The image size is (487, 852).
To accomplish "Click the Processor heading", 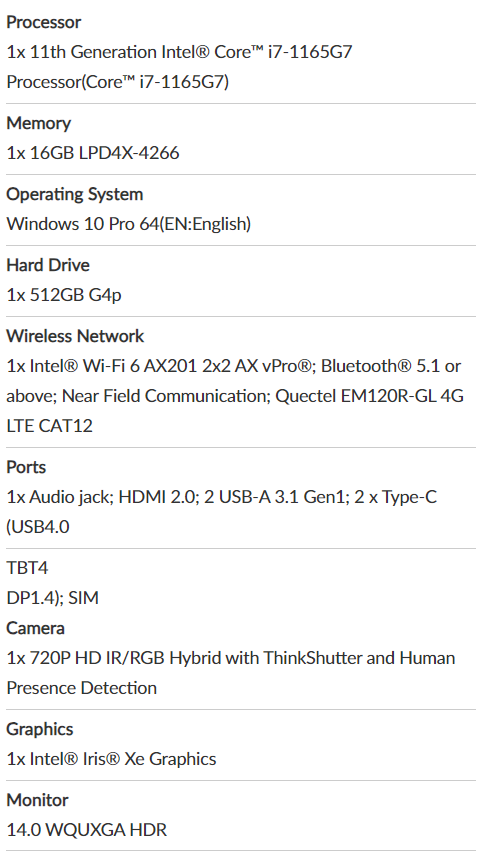I will (43, 22).
